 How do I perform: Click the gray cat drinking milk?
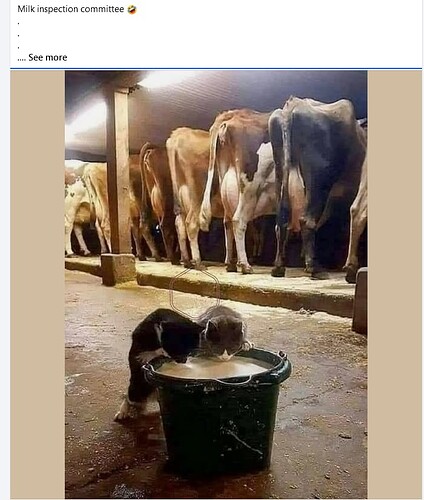[224, 333]
